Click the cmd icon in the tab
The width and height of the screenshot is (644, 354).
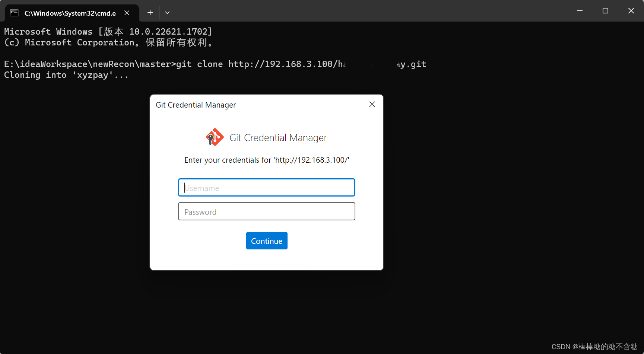point(14,13)
